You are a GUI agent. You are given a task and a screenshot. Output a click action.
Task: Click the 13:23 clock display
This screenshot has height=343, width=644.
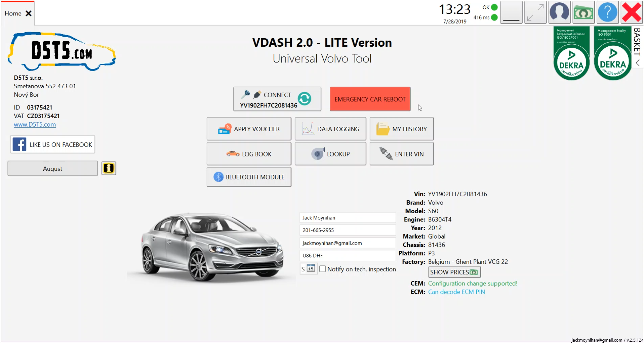[455, 9]
